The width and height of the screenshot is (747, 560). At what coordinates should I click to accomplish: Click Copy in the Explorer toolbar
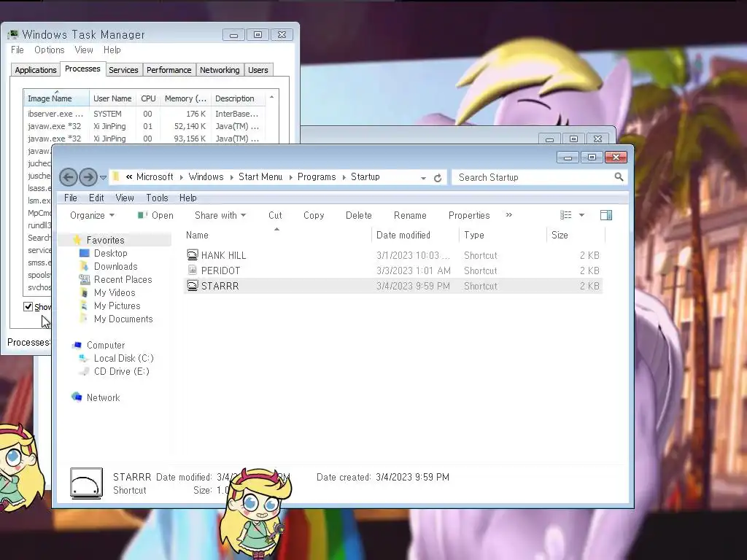[314, 215]
